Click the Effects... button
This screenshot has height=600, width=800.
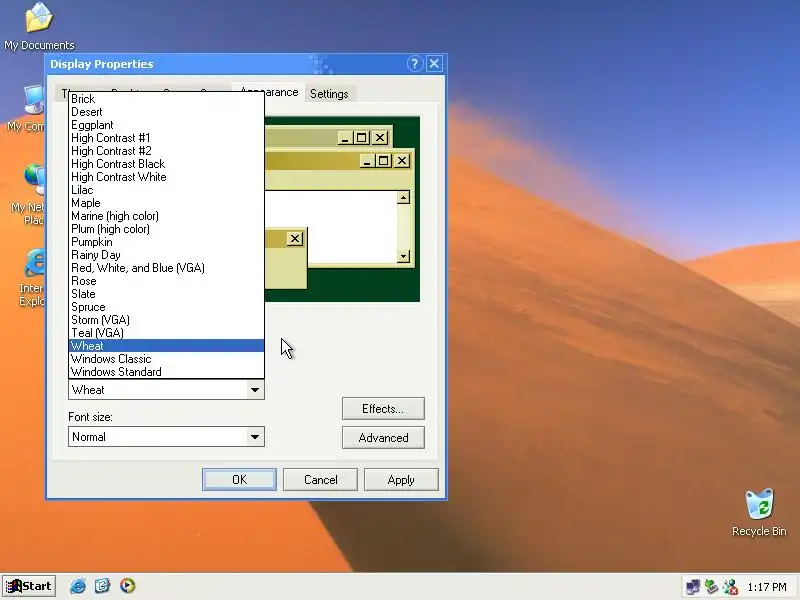[383, 409]
